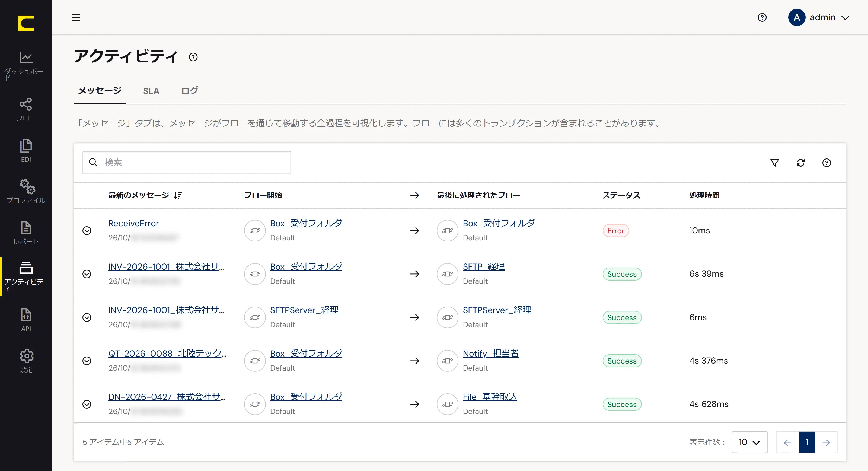Click the 10ms processing time
Viewport: 868px width, 471px height.
(x=700, y=230)
